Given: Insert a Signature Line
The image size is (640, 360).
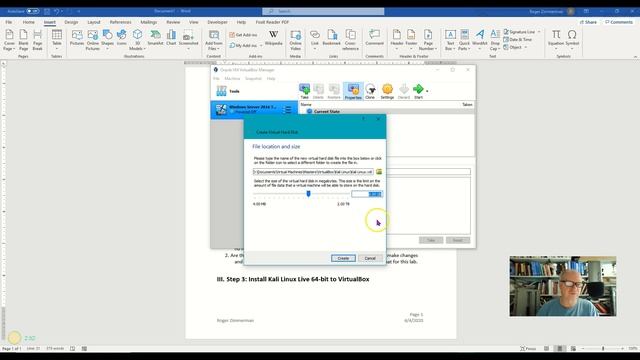Looking at the screenshot, I should click(522, 32).
